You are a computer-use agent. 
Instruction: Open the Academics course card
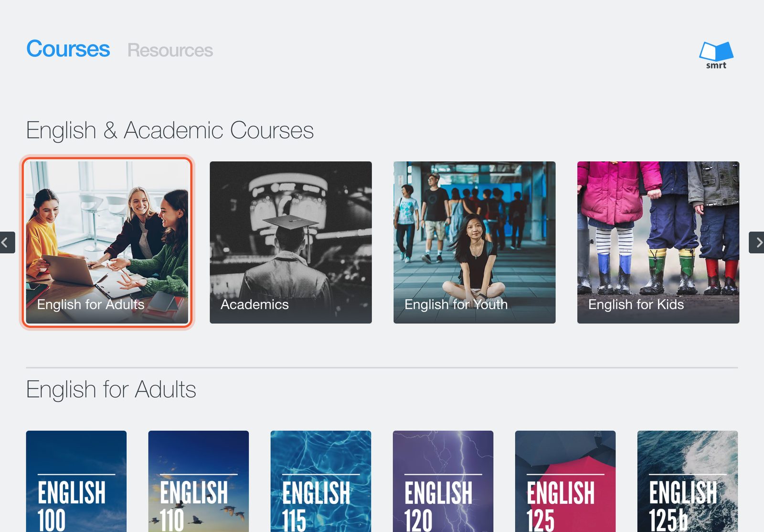[291, 243]
